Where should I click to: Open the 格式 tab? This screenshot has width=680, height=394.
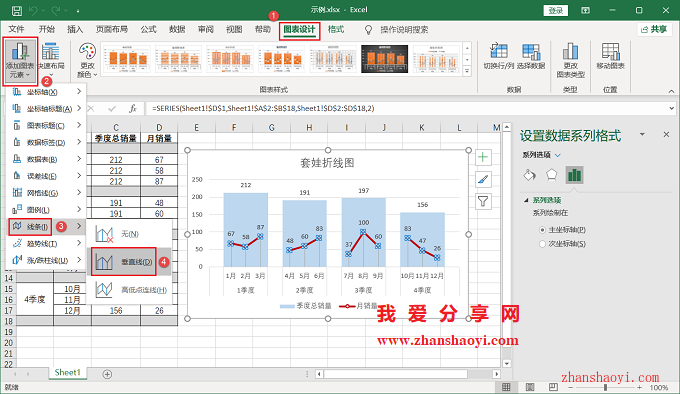[x=336, y=29]
